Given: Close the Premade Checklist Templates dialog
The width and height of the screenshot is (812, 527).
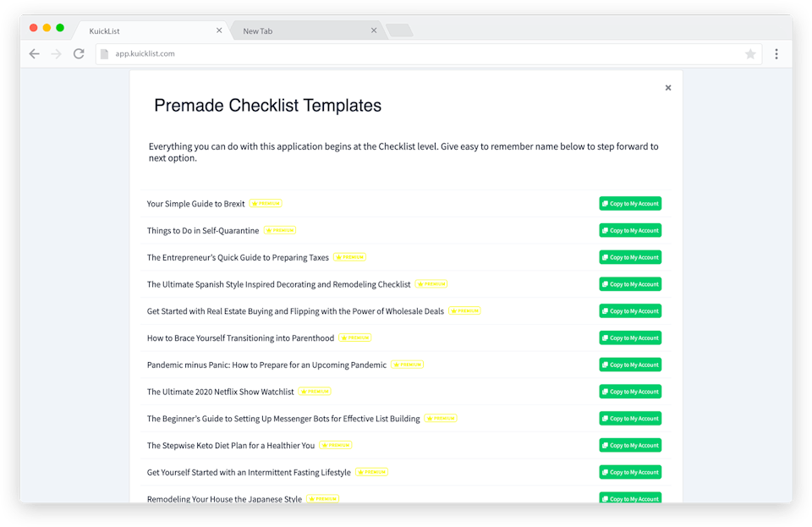Looking at the screenshot, I should click(x=668, y=87).
